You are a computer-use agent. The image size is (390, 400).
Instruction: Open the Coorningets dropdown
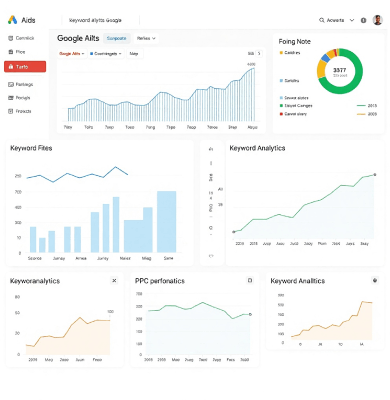tap(106, 54)
